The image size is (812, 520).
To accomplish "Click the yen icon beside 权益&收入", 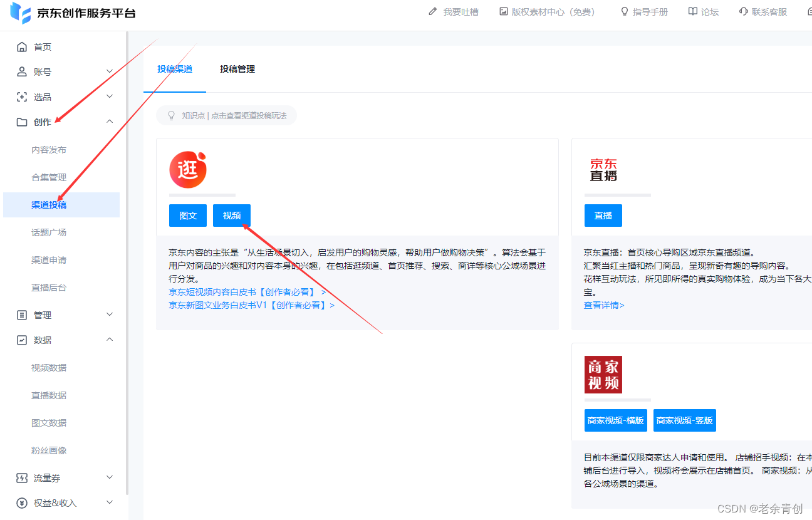I will click(22, 503).
